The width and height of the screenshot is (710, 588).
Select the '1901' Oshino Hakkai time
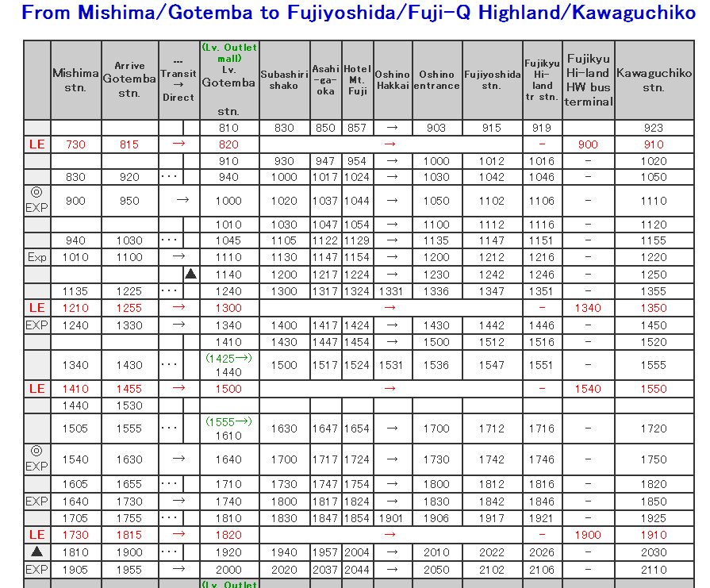tap(391, 518)
